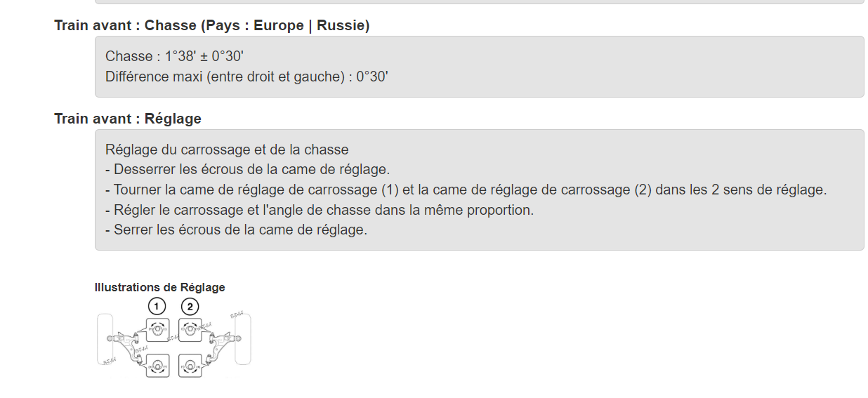Viewport: 868px width, 398px height.
Task: Click the cam detail box under marker 2
Action: (x=190, y=330)
